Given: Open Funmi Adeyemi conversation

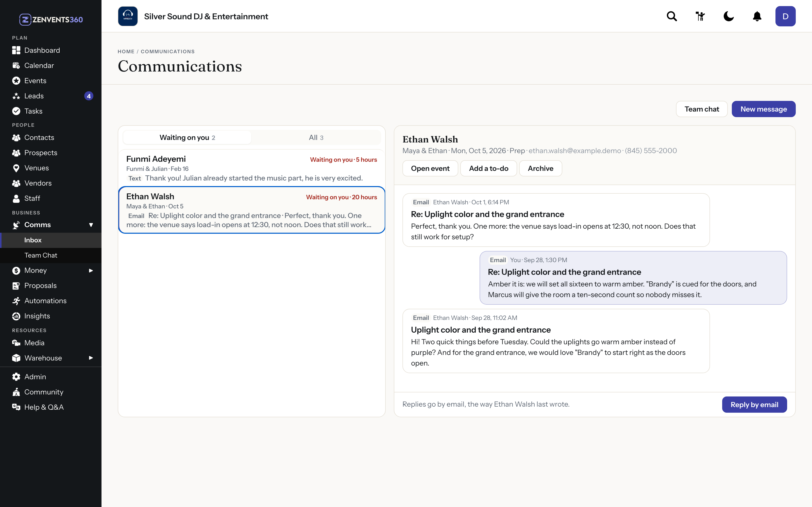Looking at the screenshot, I should pos(252,168).
